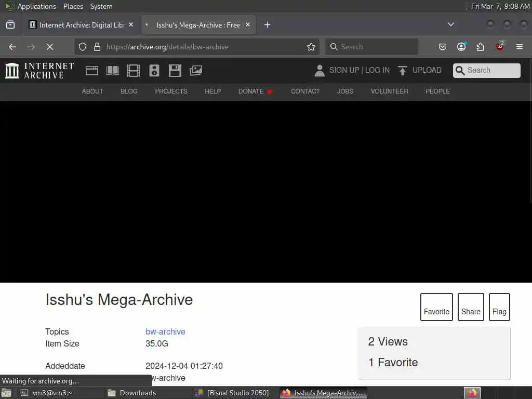The image size is (532, 399).
Task: Click the Firefox taskbar entry Isshu's Mega-Archiv...
Action: pos(323,393)
